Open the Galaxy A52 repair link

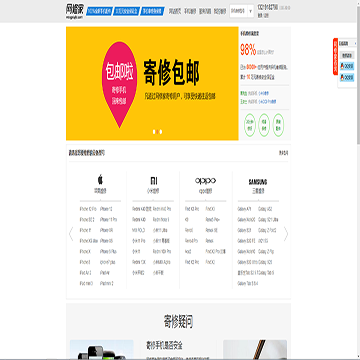[x=265, y=209]
